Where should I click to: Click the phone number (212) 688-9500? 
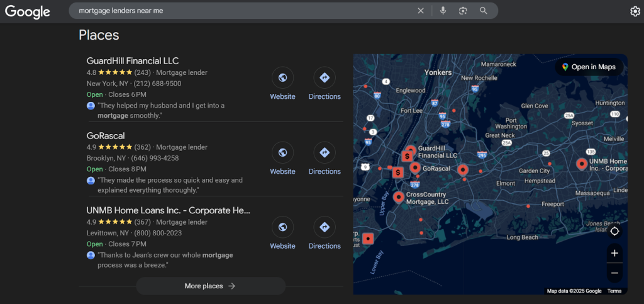(157, 83)
